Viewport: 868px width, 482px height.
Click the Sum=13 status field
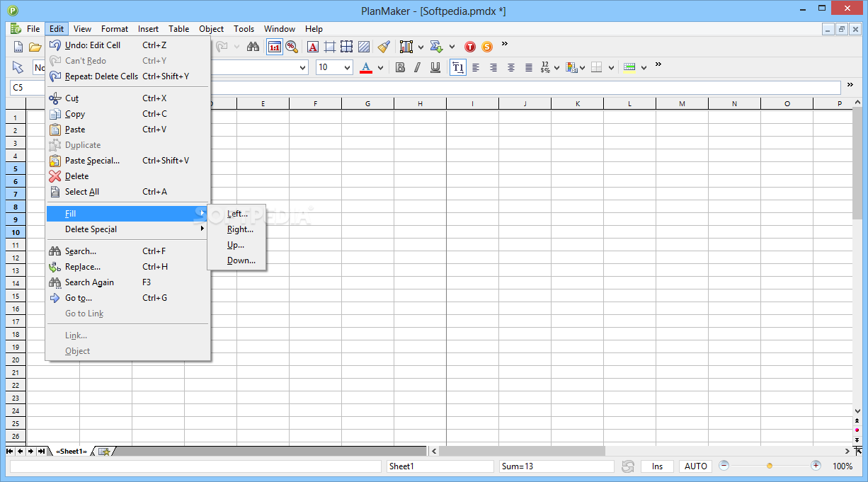556,466
